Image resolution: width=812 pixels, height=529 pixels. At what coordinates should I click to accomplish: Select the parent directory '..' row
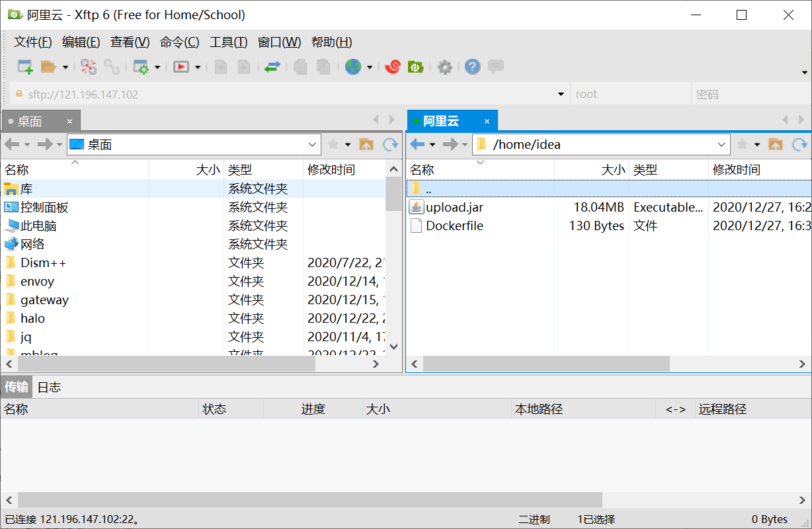pos(609,188)
